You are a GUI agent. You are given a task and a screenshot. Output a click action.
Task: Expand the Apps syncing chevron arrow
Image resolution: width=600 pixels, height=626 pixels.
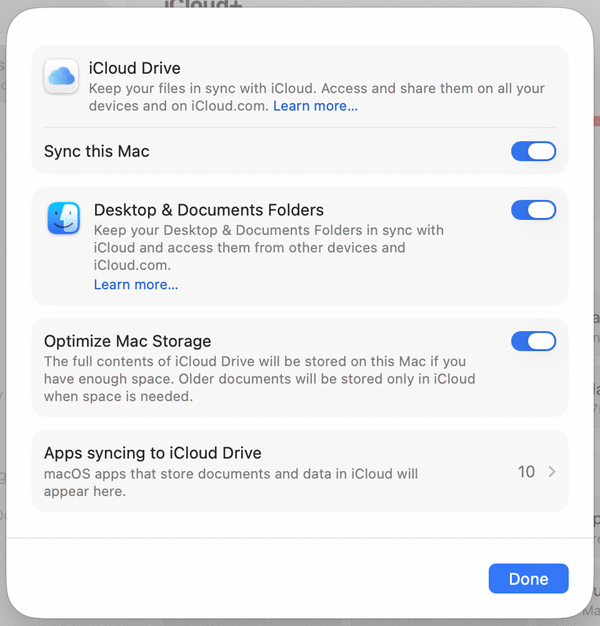click(x=552, y=472)
